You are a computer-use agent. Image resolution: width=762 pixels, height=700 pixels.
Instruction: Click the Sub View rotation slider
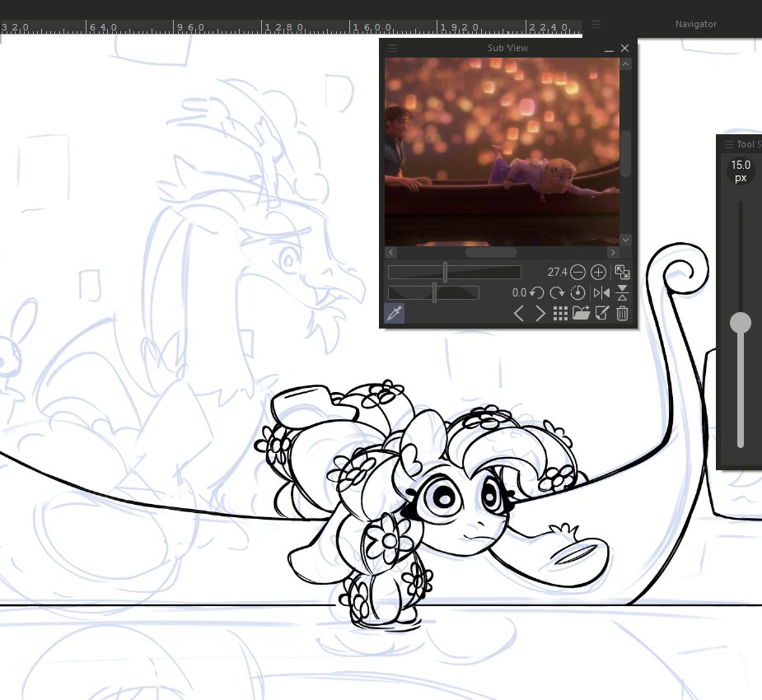click(433, 293)
